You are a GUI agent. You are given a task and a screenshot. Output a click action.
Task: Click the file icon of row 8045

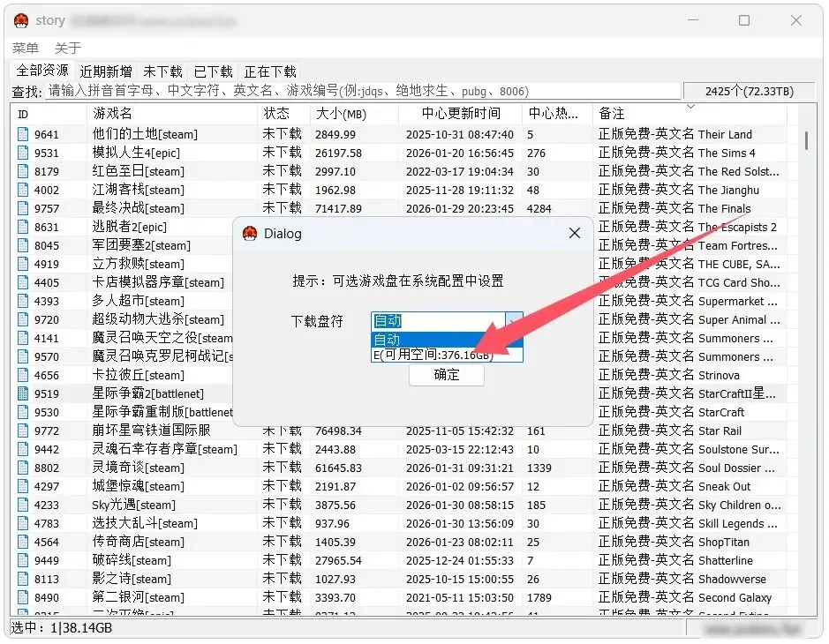pos(23,245)
